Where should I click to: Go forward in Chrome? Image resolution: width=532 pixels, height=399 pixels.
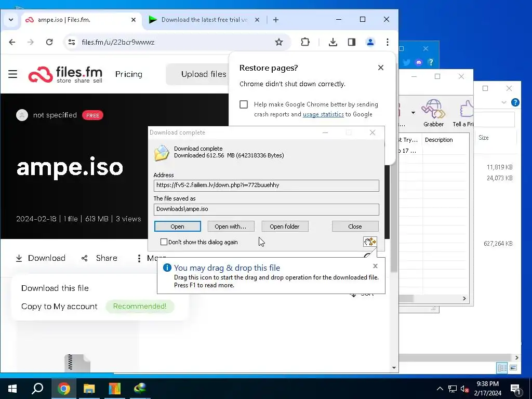31,42
